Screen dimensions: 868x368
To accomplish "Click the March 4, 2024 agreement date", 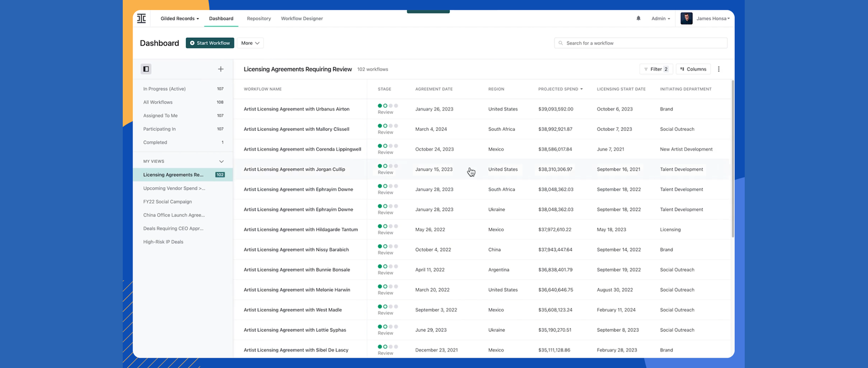I will coord(431,129).
